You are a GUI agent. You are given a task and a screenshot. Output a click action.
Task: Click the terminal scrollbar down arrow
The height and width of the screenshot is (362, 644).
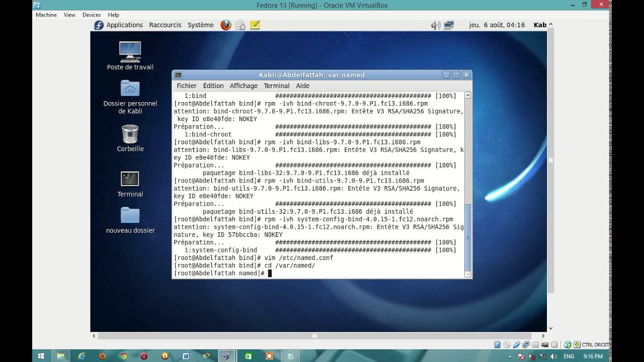(x=468, y=274)
